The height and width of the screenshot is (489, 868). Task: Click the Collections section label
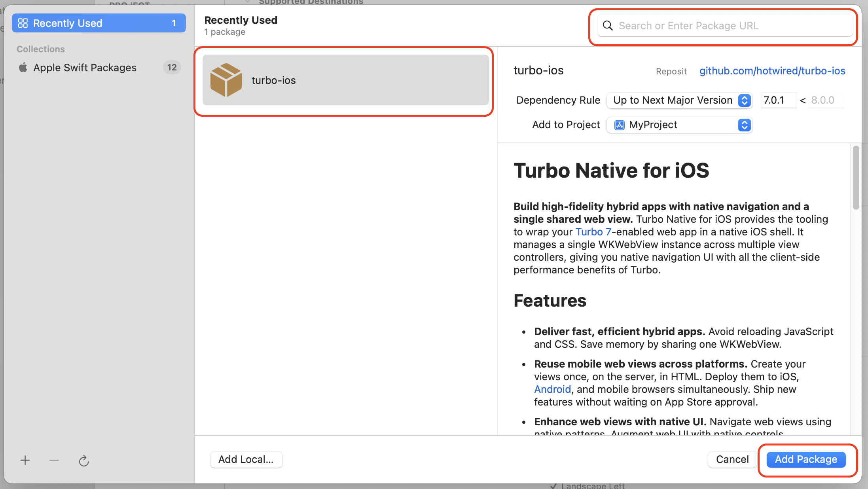[x=41, y=49]
